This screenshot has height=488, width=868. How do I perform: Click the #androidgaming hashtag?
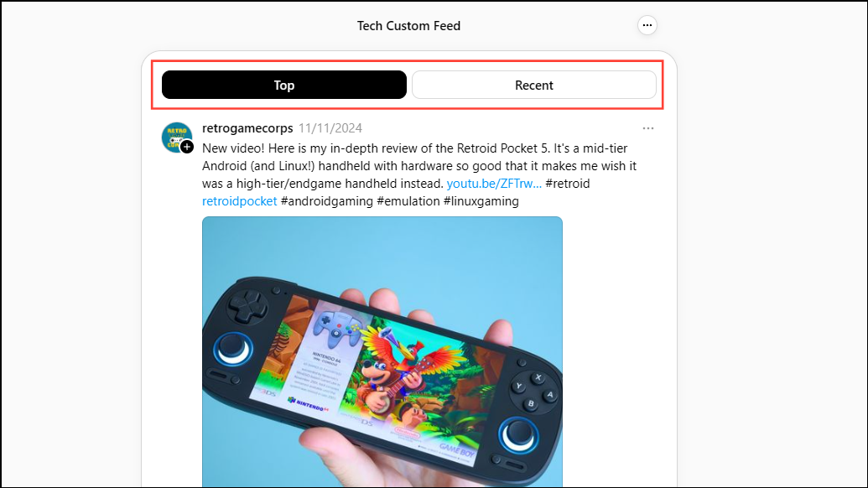[x=326, y=201]
